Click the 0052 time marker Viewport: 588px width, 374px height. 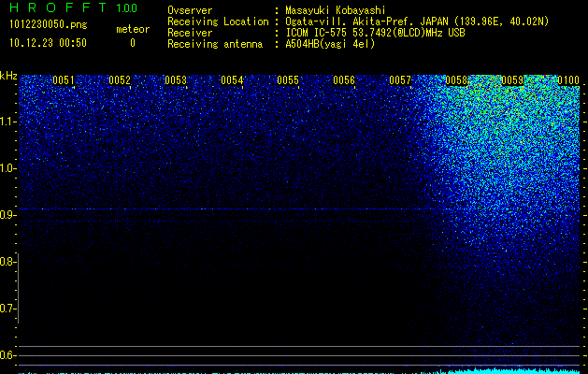pos(120,80)
